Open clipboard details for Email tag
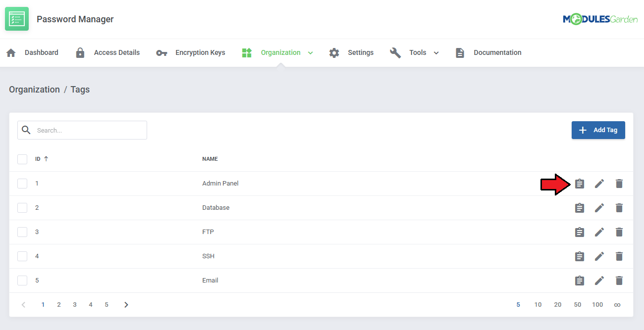This screenshot has height=330, width=644. [x=580, y=281]
